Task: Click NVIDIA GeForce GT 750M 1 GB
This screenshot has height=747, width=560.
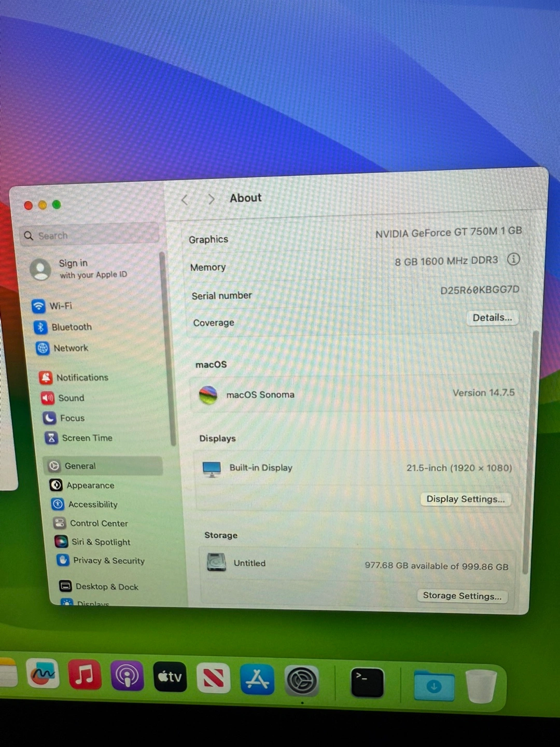Action: (449, 232)
